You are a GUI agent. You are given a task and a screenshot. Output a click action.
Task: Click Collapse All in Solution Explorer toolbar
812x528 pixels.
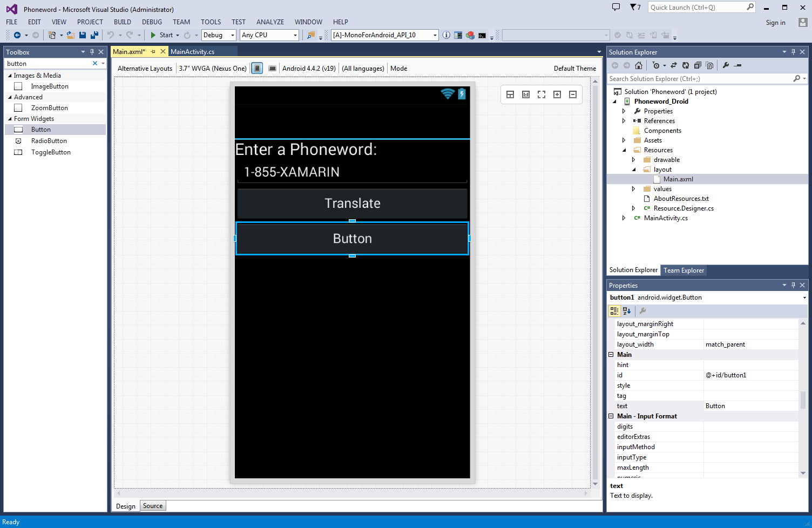point(698,65)
